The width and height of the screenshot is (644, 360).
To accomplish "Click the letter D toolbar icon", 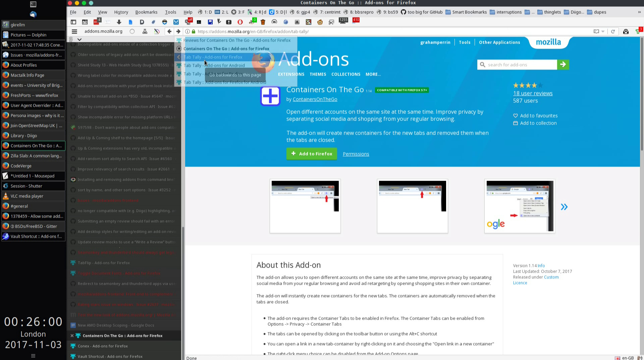I will tap(142, 22).
